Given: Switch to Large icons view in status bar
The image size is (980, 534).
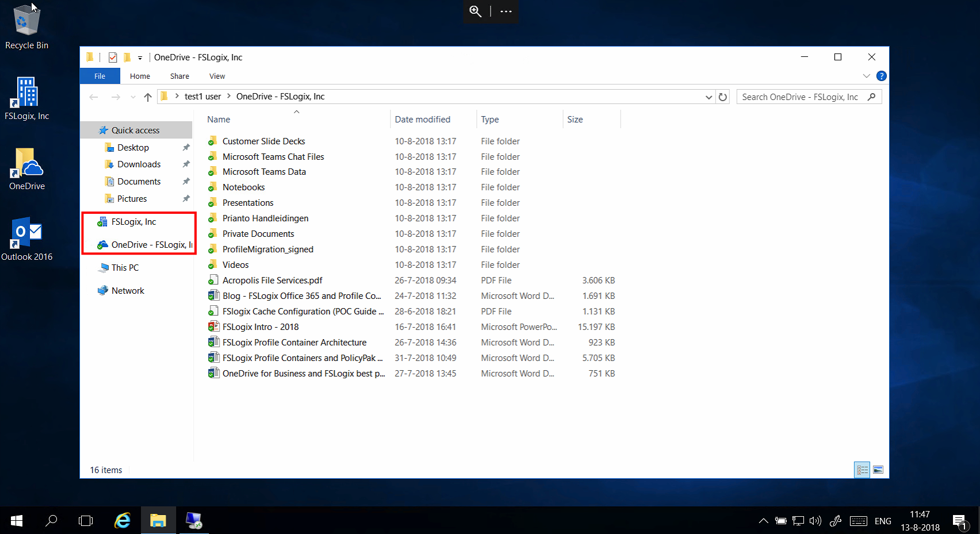Looking at the screenshot, I should [x=878, y=470].
